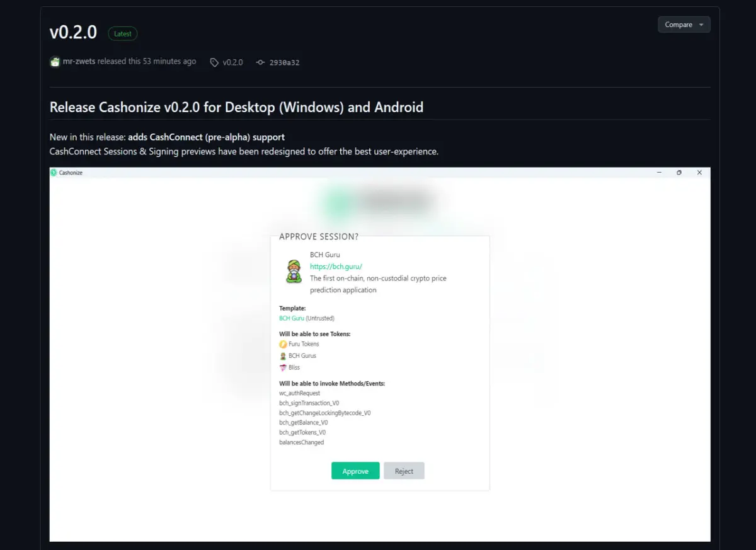The width and height of the screenshot is (756, 550).
Task: Minimize the Cashonize window
Action: [x=659, y=173]
